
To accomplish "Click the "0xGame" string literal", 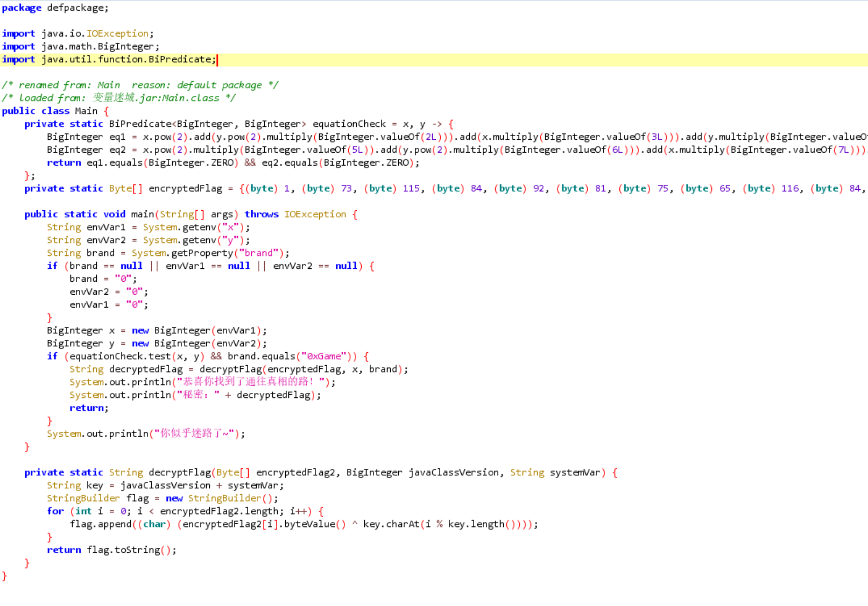I will click(x=324, y=356).
